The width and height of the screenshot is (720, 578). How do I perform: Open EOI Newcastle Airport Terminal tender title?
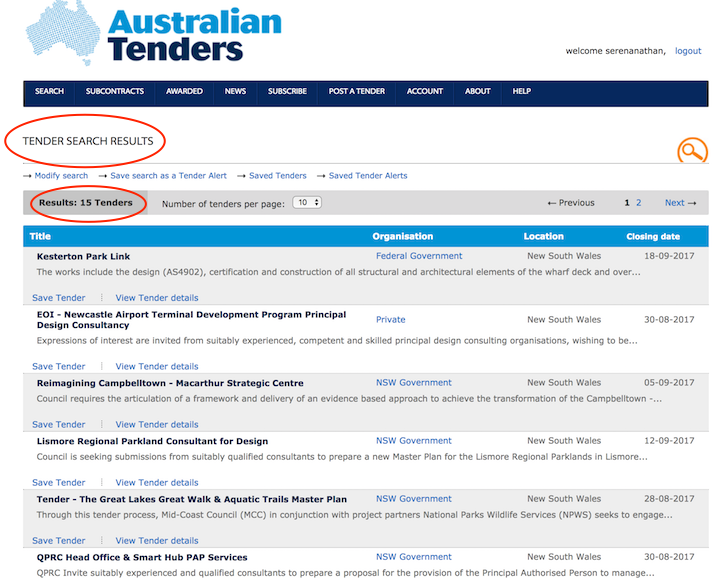tap(191, 320)
